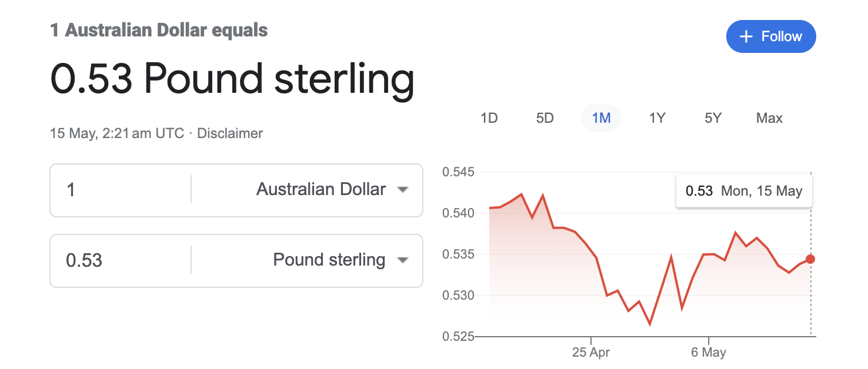Select the 1M time range tab
The image size is (868, 369).
click(x=601, y=118)
